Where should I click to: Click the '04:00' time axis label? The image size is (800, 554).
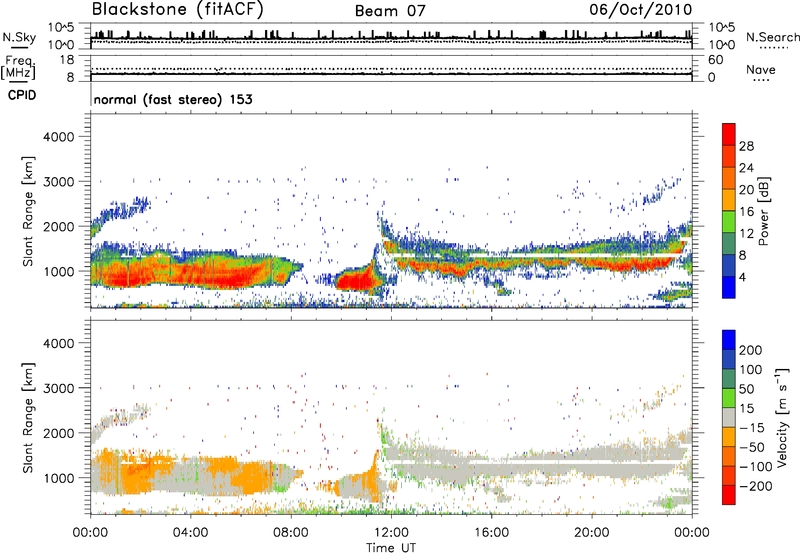[x=190, y=533]
